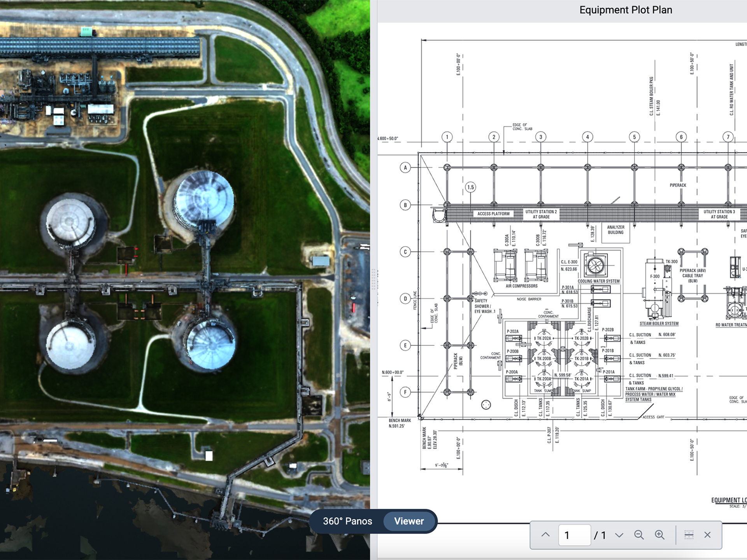Open the page layout options icon on the PDF toolbar

[689, 535]
